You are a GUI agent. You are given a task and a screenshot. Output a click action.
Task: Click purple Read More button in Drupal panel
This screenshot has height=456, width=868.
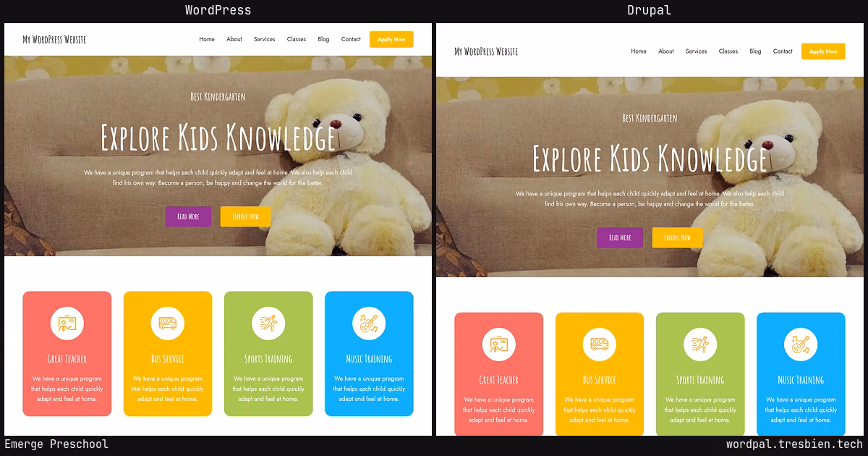click(x=620, y=237)
